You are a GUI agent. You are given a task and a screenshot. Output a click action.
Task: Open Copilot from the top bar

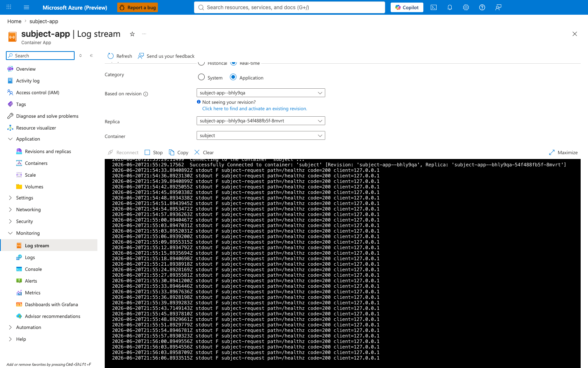click(407, 7)
